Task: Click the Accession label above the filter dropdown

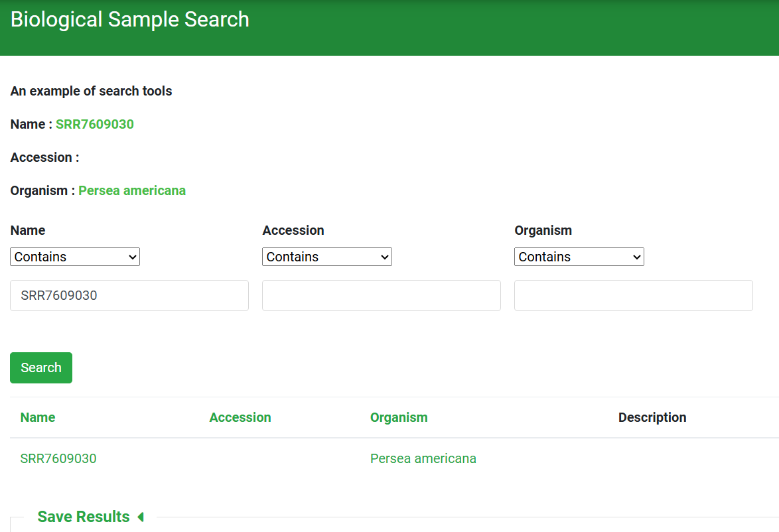Action: click(x=293, y=230)
